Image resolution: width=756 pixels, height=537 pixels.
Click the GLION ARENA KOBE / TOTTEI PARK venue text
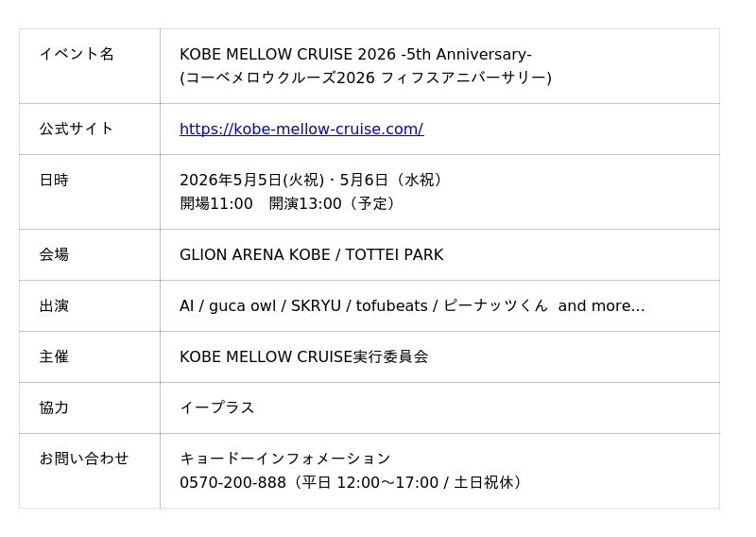(x=311, y=254)
